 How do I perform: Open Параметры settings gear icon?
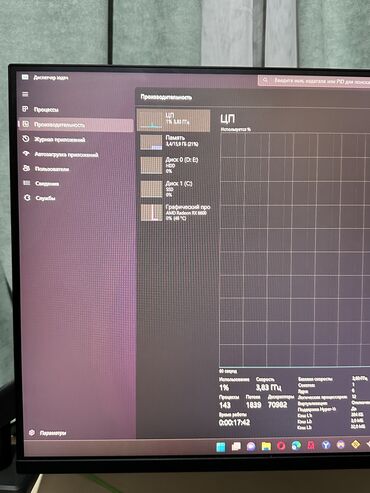(32, 432)
